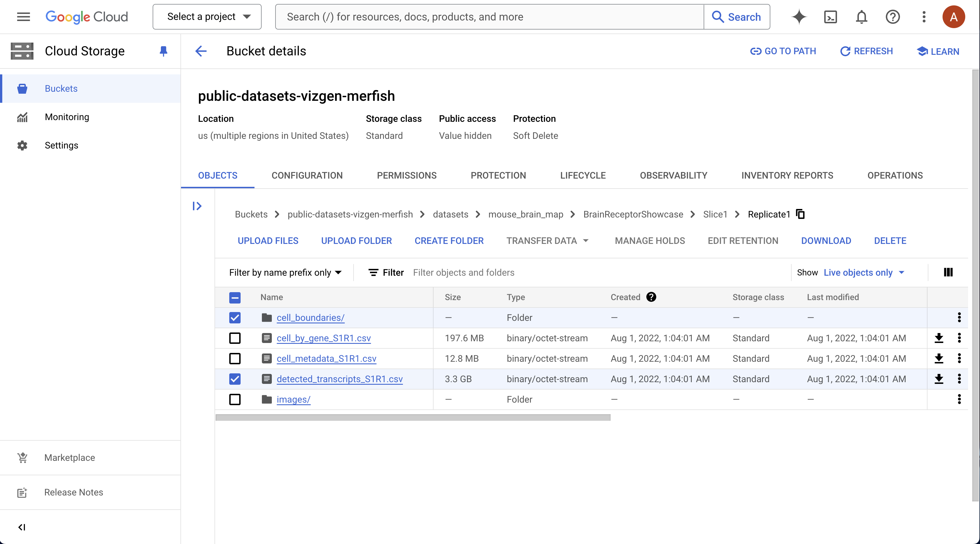This screenshot has width=980, height=544.
Task: Click the Upload Folder button
Action: 356,240
